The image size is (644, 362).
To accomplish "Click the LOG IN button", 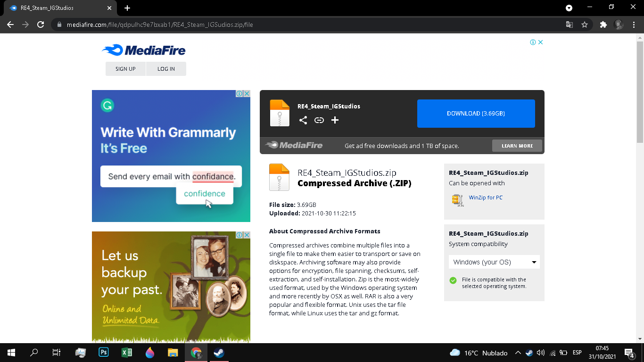I will pyautogui.click(x=166, y=69).
